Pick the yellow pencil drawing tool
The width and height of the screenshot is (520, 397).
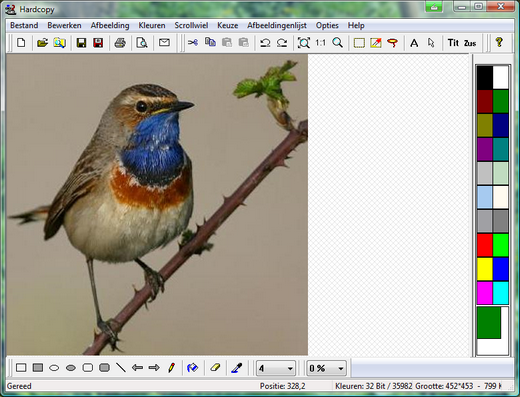click(x=171, y=368)
